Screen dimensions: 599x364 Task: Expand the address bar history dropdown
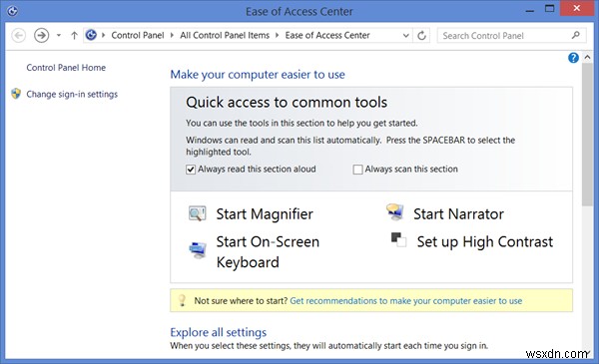[x=405, y=36]
